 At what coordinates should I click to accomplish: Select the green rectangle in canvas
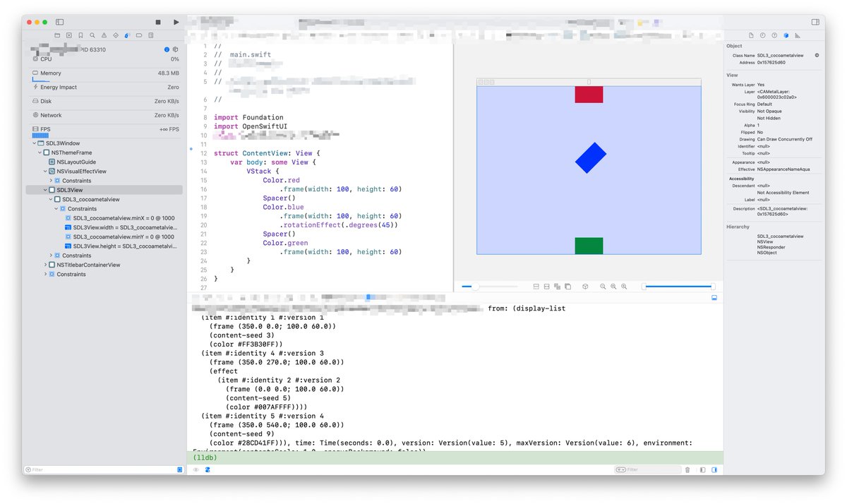[x=589, y=246]
